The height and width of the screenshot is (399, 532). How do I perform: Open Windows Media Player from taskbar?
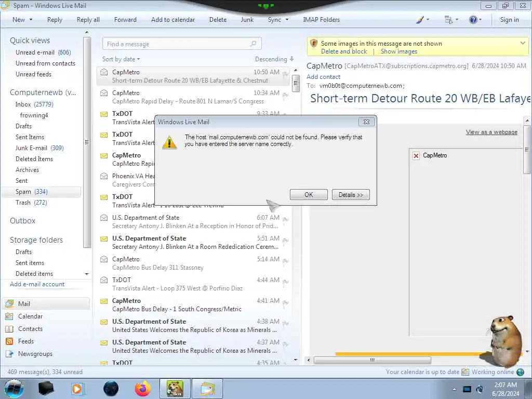pyautogui.click(x=77, y=389)
